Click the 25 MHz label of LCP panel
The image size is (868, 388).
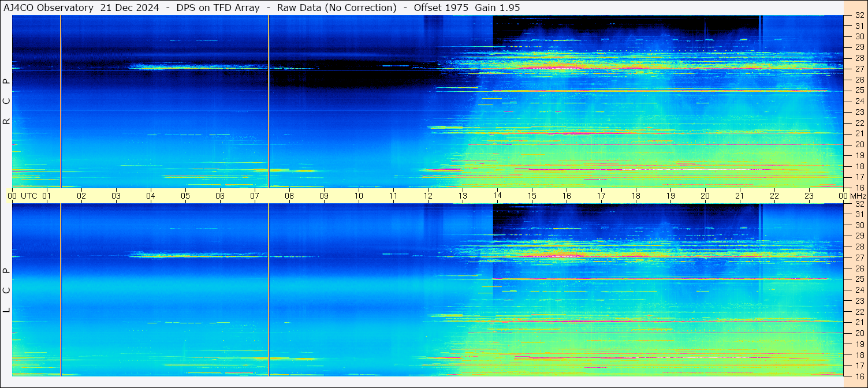coord(859,279)
